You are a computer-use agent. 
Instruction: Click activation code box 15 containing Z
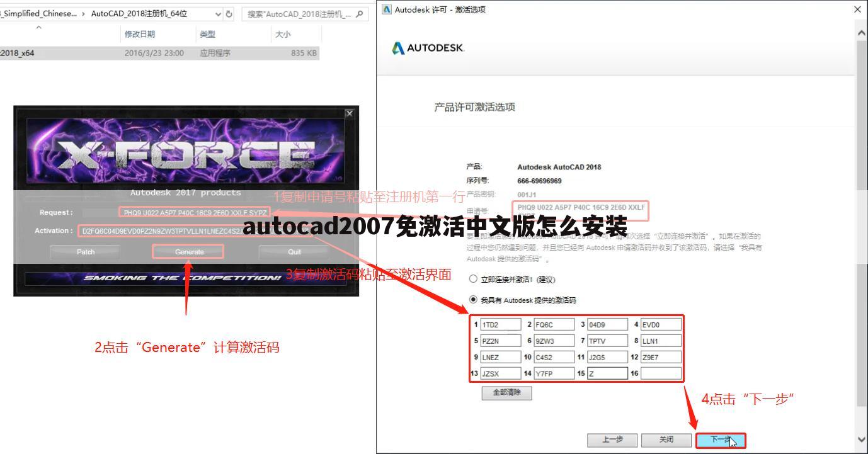pyautogui.click(x=608, y=373)
